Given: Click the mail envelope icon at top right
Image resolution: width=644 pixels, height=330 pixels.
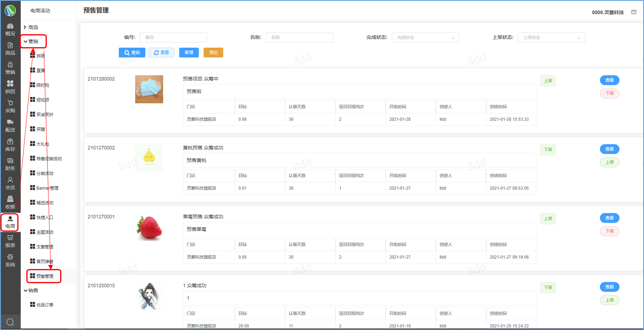Looking at the screenshot, I should point(634,12).
